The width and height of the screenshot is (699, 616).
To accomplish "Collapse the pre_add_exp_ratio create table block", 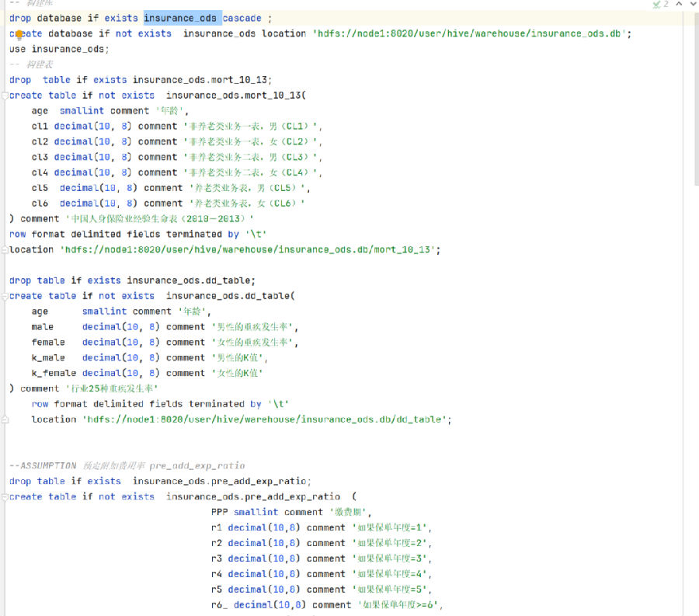I will (5, 497).
